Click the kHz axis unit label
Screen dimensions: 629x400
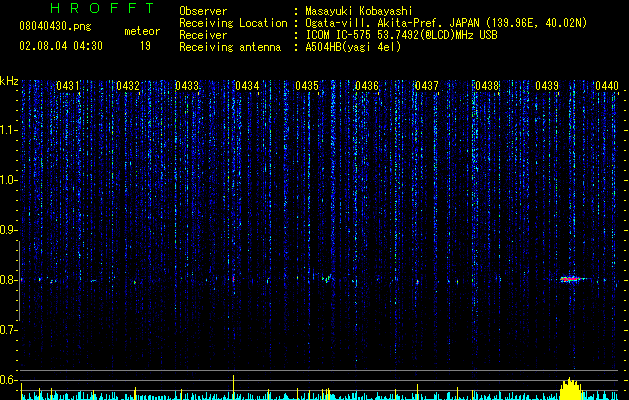(9, 81)
